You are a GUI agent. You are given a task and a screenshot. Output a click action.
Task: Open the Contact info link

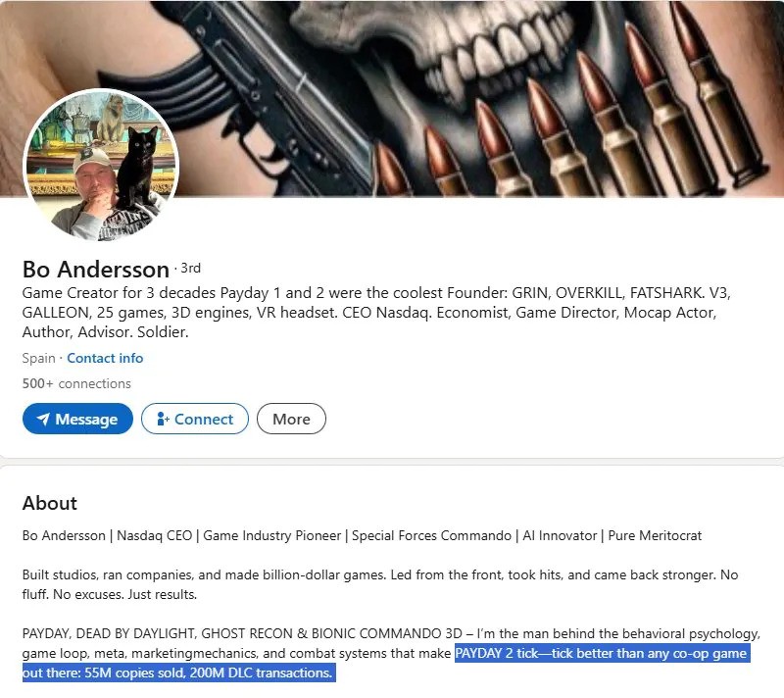click(105, 358)
